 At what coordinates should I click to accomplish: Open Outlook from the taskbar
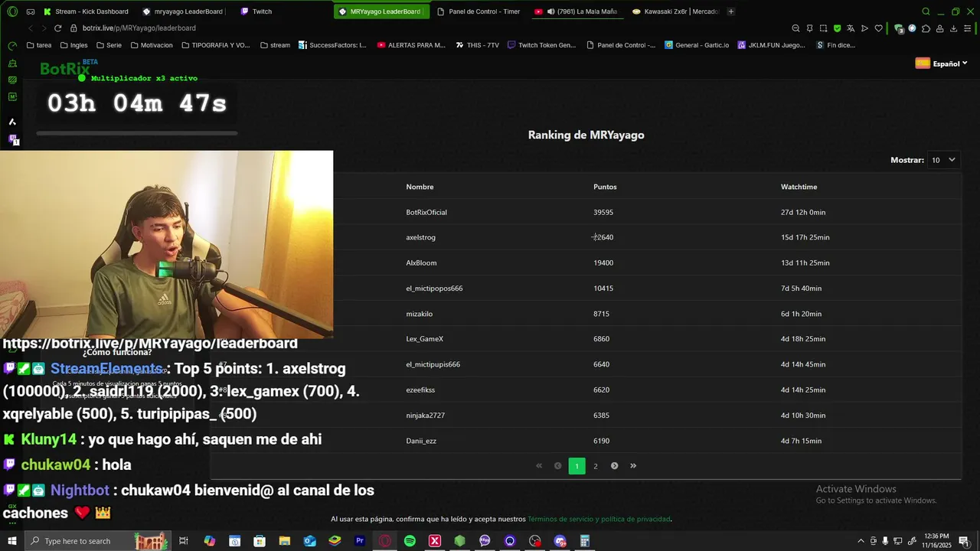click(309, 541)
